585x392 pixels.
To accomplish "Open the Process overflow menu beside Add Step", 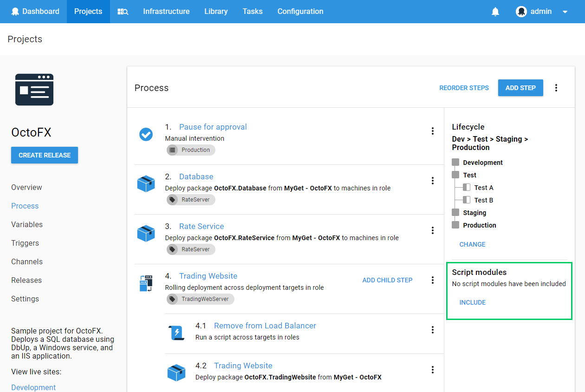I will [x=556, y=88].
